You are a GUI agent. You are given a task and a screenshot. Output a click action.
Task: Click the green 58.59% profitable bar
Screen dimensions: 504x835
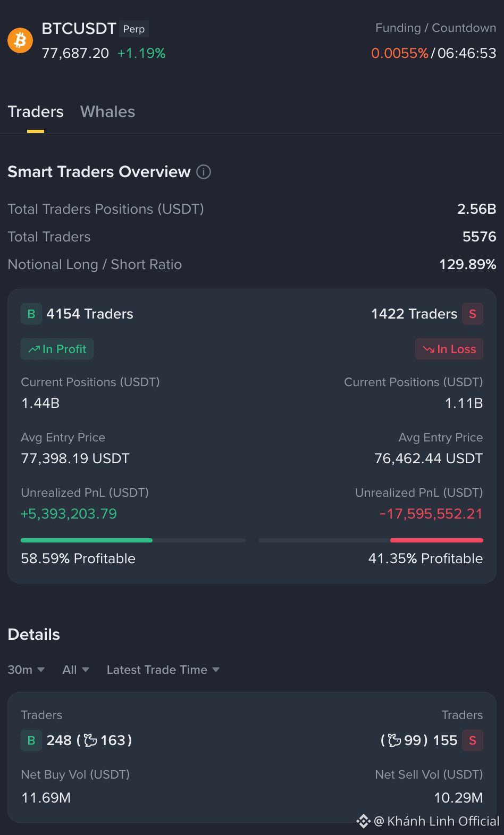click(x=87, y=540)
